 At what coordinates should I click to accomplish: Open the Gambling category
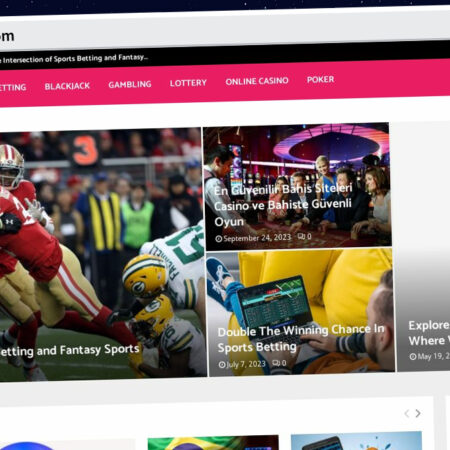(130, 84)
